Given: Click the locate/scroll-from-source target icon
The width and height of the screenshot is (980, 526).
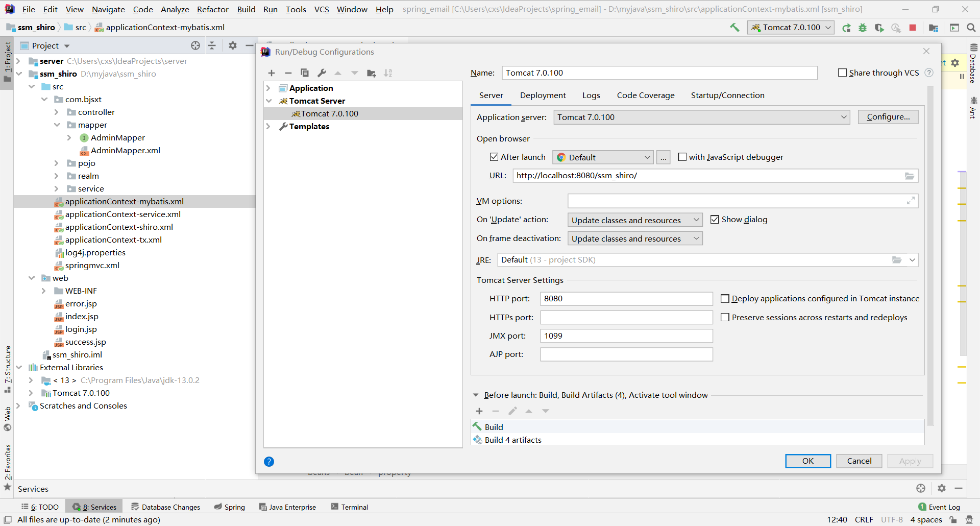Looking at the screenshot, I should 195,45.
